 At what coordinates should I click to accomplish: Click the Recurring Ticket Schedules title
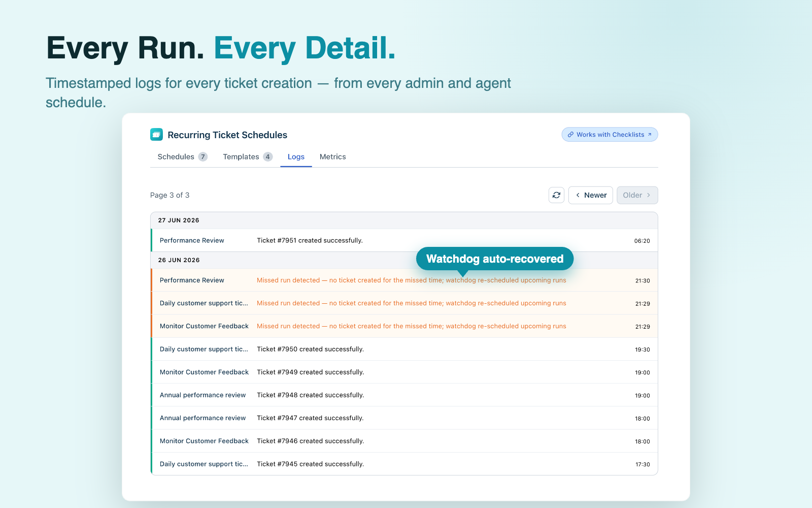227,135
